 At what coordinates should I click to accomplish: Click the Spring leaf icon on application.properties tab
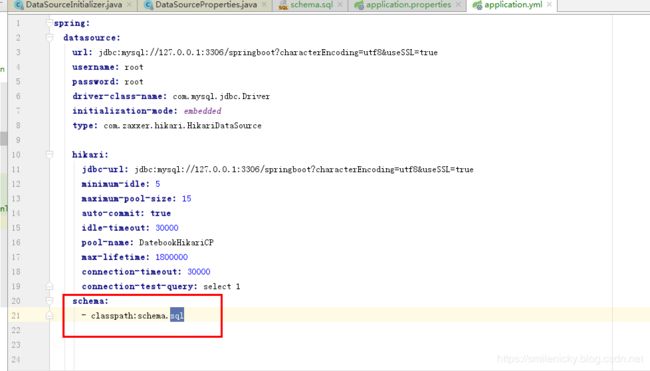tap(359, 5)
